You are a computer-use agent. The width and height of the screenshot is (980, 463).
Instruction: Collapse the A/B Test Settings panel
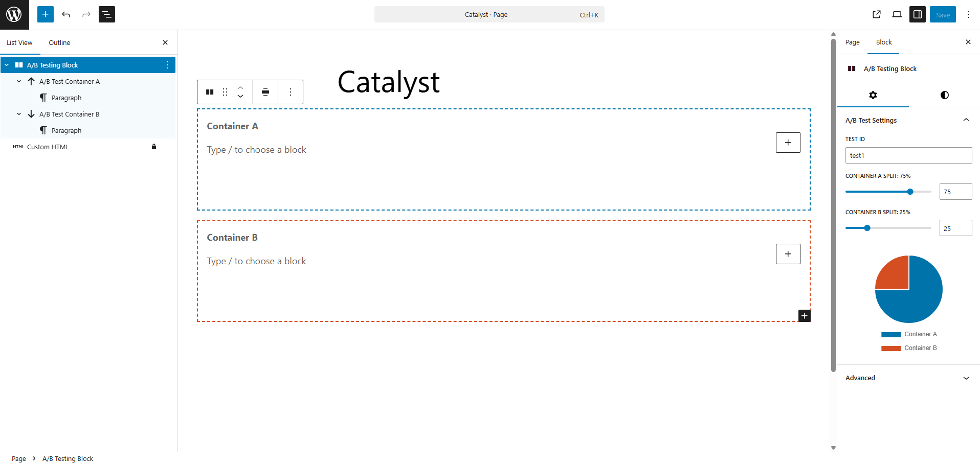coord(966,120)
